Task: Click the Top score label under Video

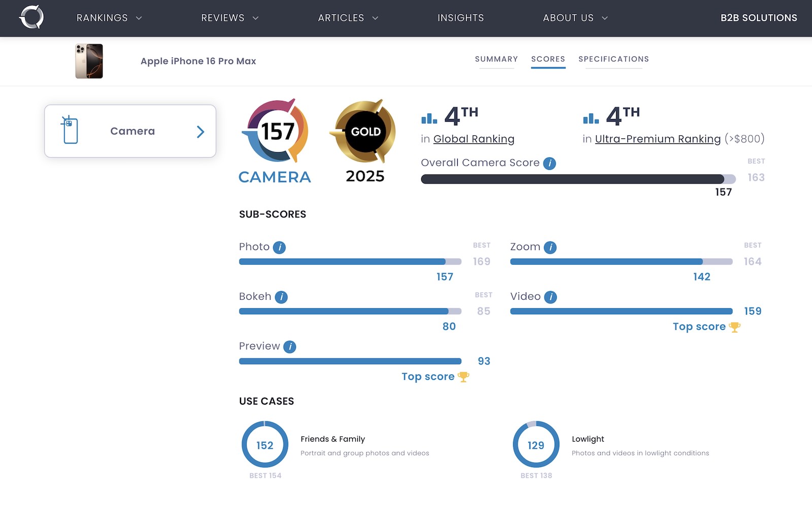Action: [x=699, y=327]
